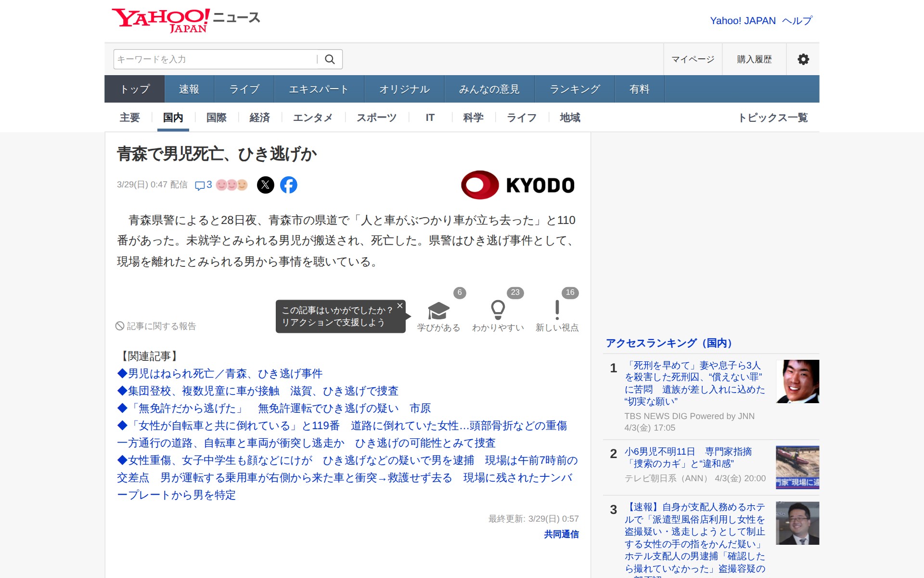Share article on Facebook icon
This screenshot has height=578, width=924.
(x=289, y=185)
